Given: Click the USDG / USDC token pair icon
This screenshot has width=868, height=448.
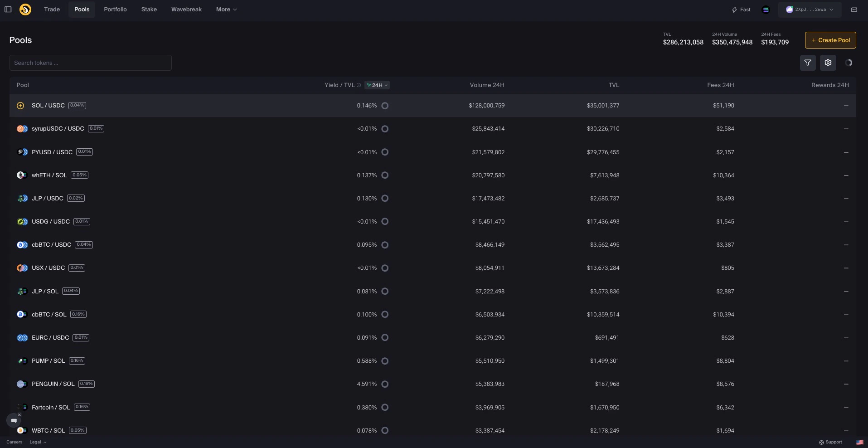Looking at the screenshot, I should click(22, 222).
